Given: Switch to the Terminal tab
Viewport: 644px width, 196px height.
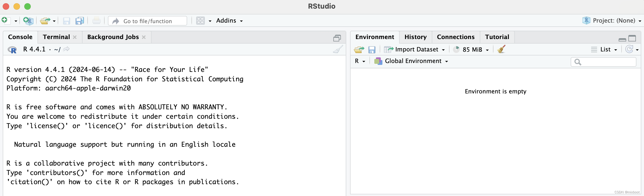Looking at the screenshot, I should click(x=56, y=37).
